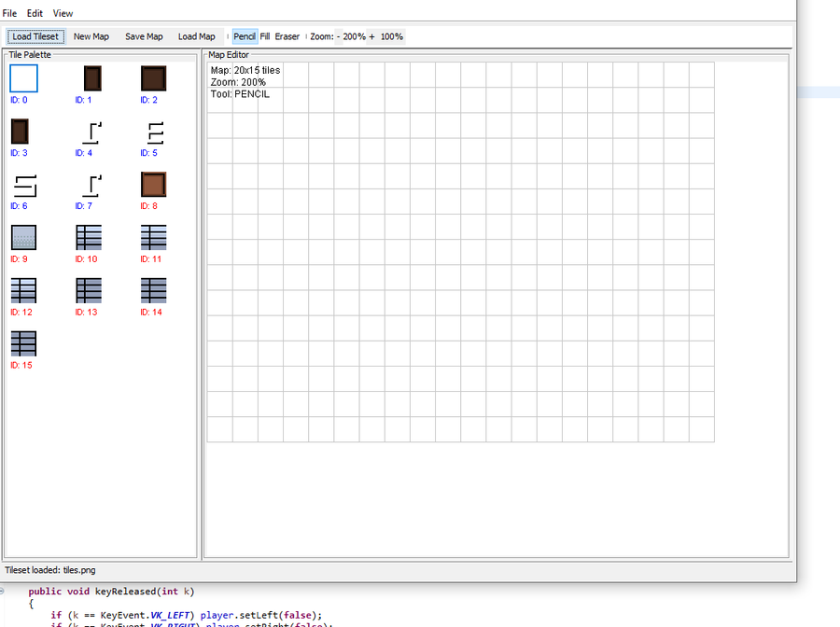Click the Load Tileset button
840x627 pixels.
pyautogui.click(x=35, y=36)
